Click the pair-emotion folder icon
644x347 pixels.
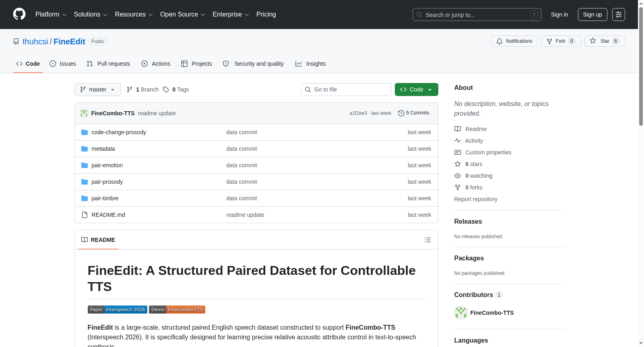tap(85, 165)
